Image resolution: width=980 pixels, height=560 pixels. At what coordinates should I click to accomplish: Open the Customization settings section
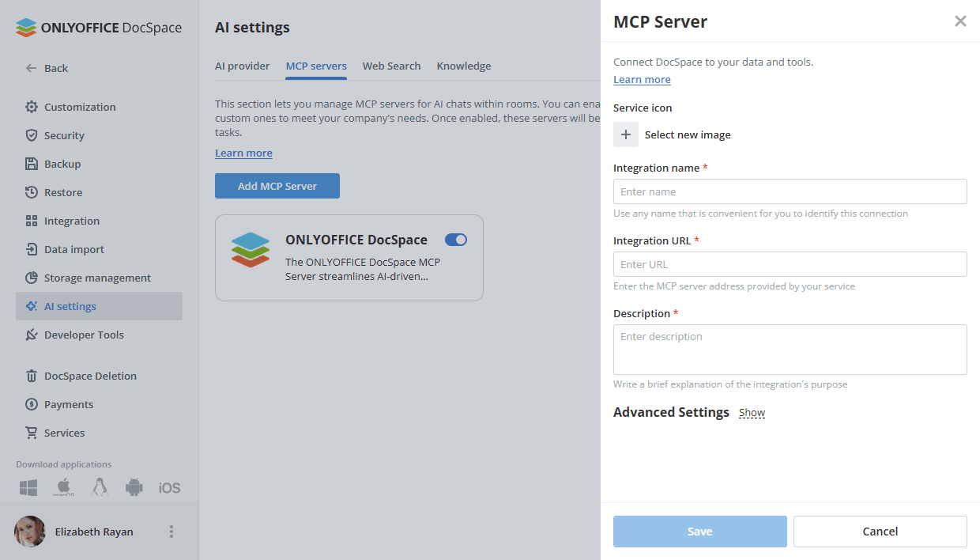78,107
